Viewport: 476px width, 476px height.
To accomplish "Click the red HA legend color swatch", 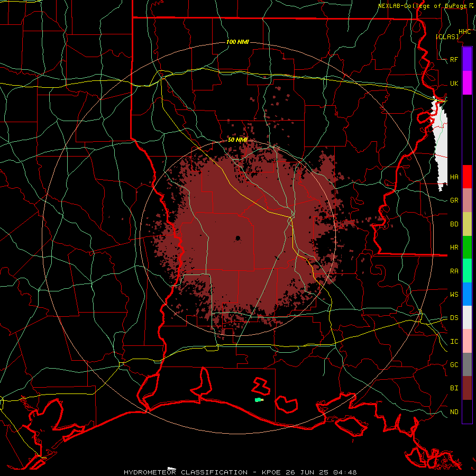I will 467,177.
